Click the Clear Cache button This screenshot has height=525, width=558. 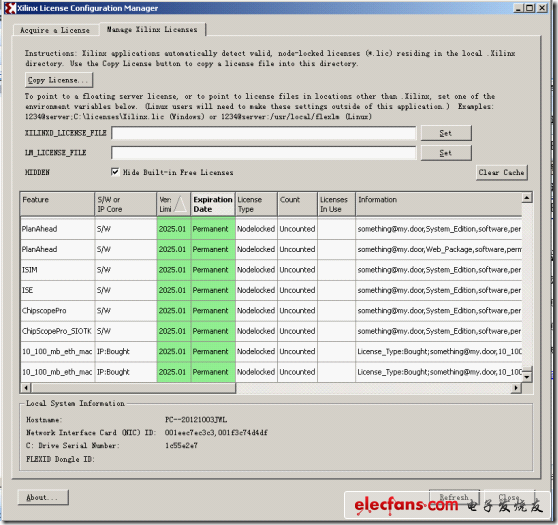[501, 172]
